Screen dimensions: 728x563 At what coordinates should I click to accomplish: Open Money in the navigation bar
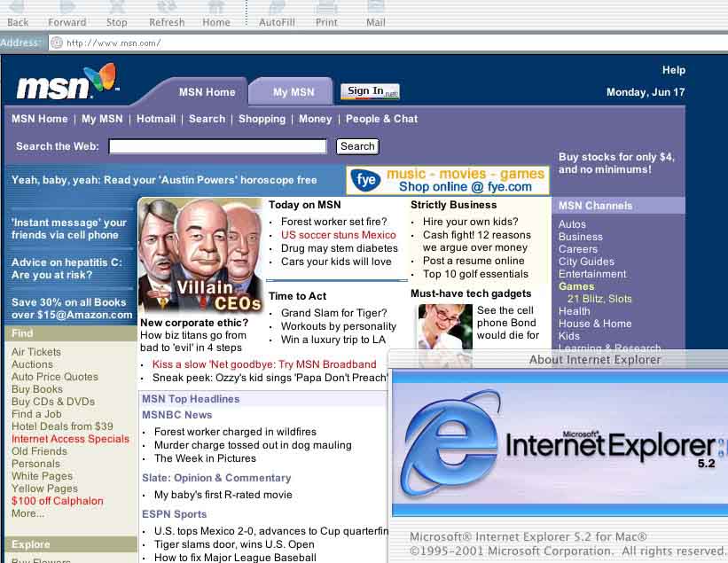click(316, 119)
